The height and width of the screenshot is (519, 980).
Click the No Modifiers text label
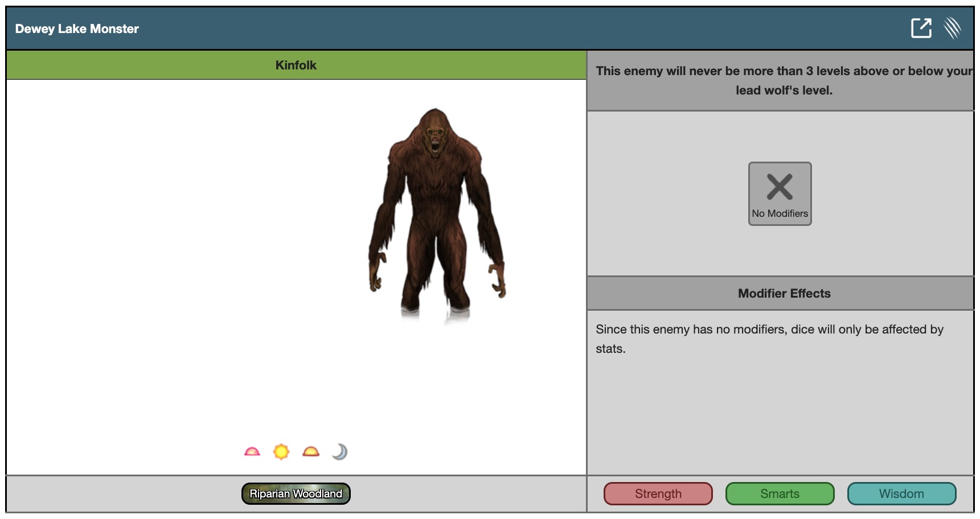coord(780,213)
